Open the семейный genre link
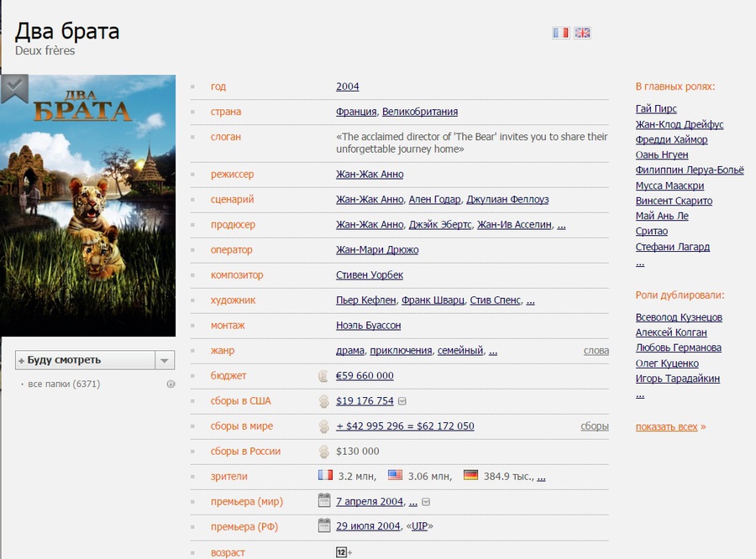756x559 pixels. (460, 350)
